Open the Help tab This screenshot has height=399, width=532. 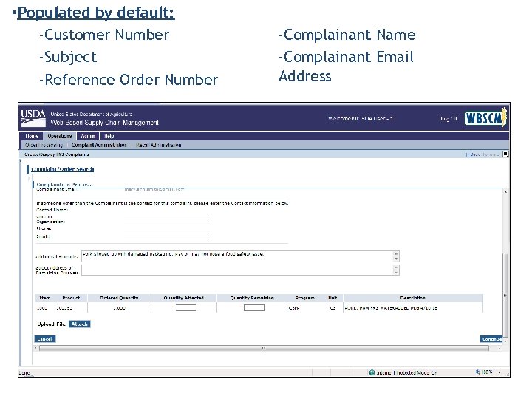point(109,136)
